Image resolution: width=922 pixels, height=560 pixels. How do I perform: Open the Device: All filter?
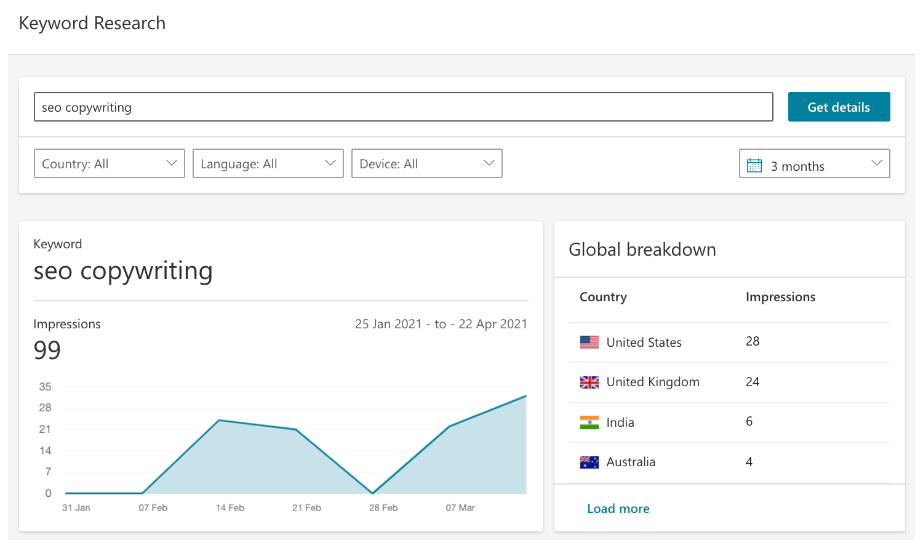point(427,164)
